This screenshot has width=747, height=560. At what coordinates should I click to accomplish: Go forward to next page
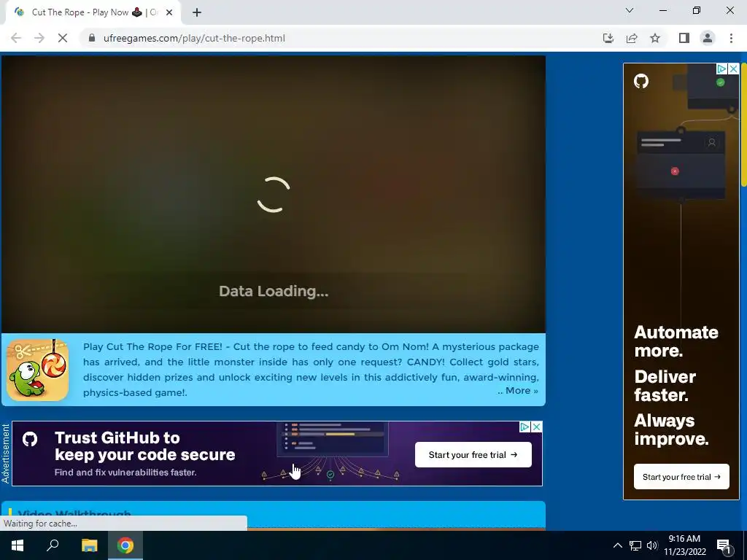click(x=39, y=38)
